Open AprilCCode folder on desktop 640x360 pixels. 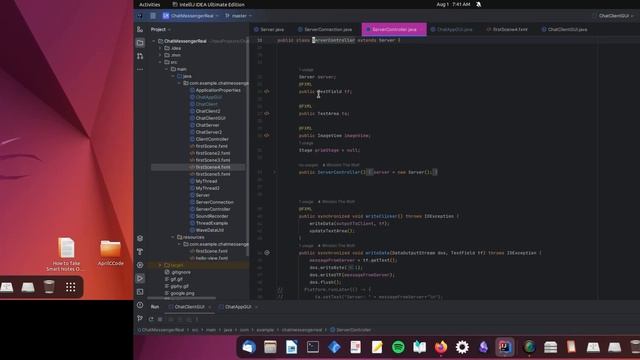pos(110,253)
